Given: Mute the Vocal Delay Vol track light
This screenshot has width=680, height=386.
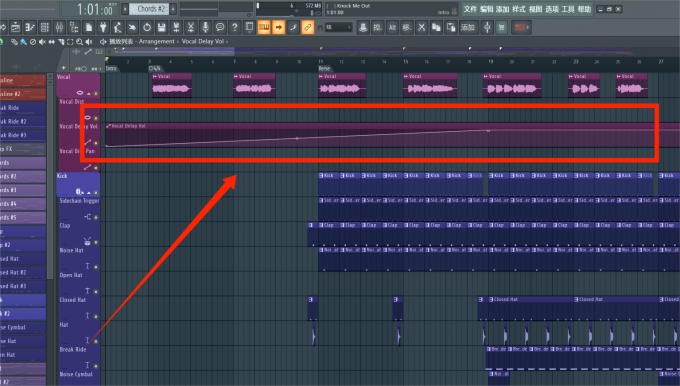Looking at the screenshot, I should tap(96, 143).
